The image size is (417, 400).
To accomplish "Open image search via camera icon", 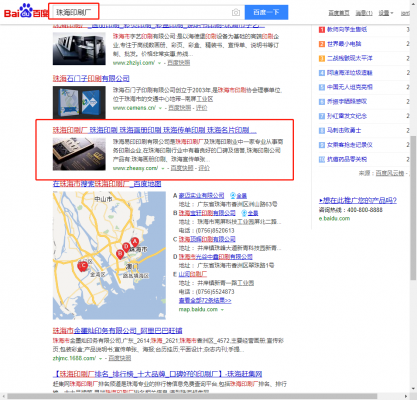I will click(236, 12).
